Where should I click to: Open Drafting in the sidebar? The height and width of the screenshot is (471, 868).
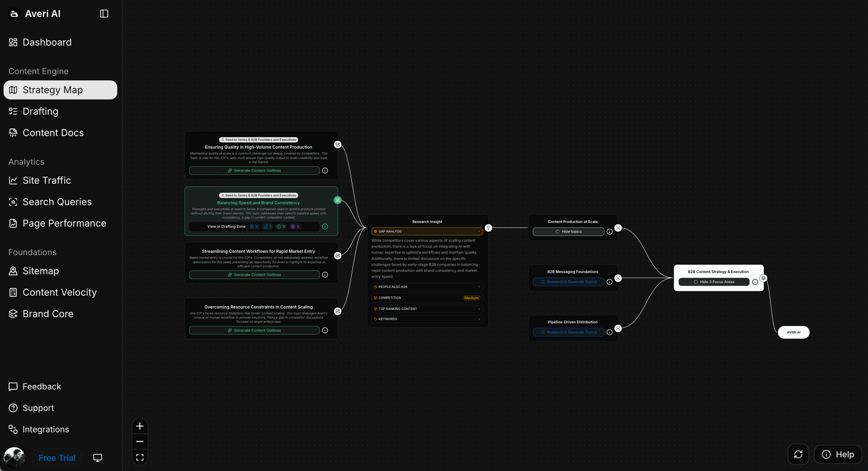coord(40,111)
